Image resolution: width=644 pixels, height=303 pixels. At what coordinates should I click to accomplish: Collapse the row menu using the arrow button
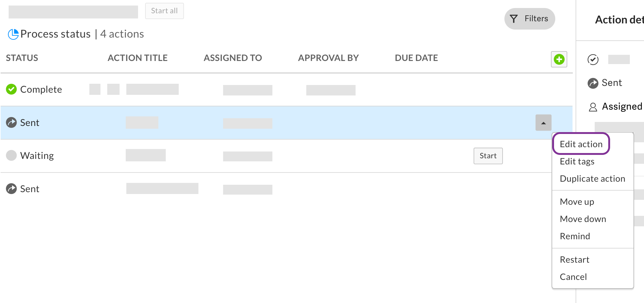(544, 123)
